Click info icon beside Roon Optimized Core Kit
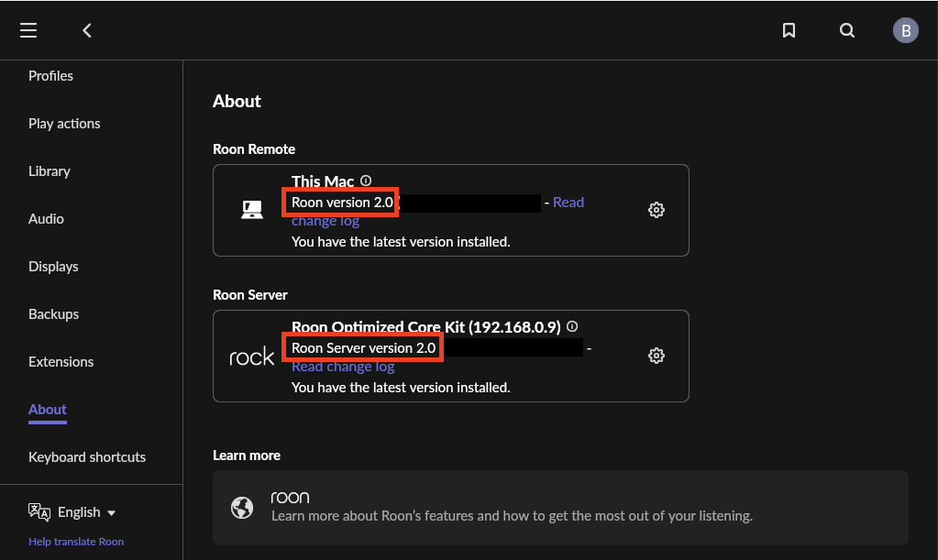The image size is (938, 560). point(572,326)
